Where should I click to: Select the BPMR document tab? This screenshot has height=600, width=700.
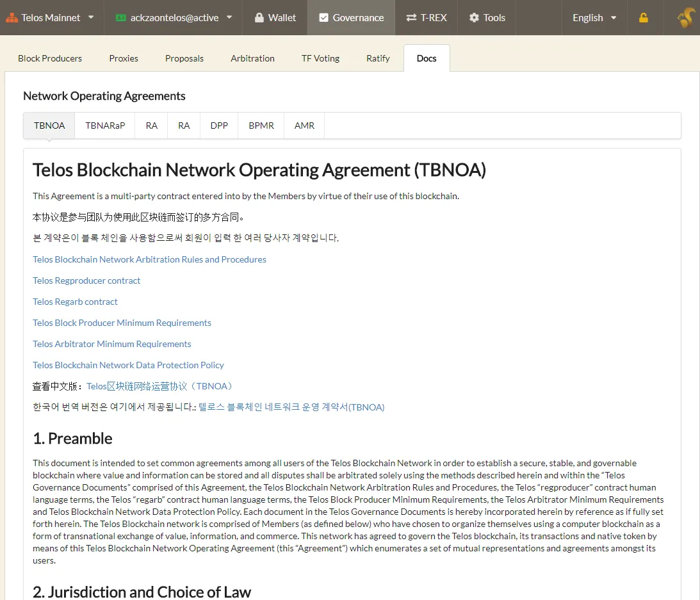tap(261, 126)
